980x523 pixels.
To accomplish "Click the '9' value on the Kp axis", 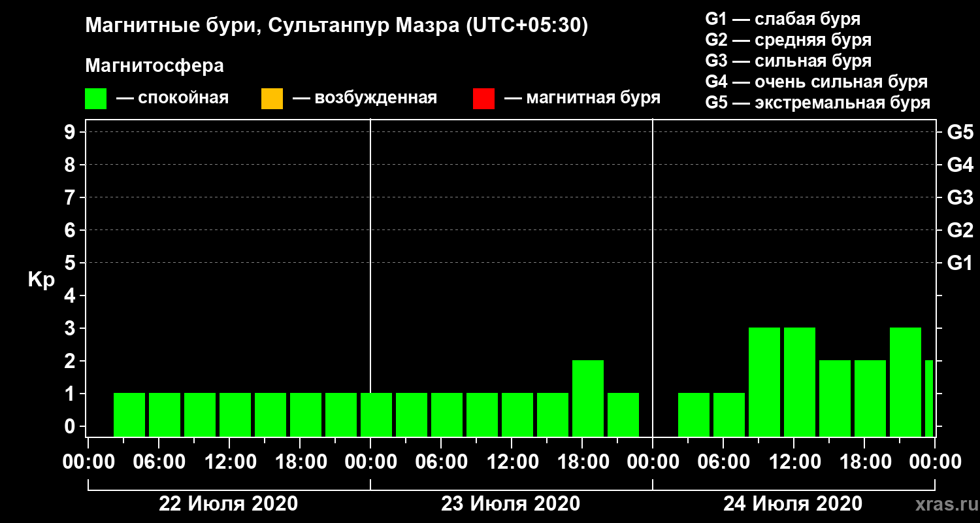I will (x=71, y=132).
